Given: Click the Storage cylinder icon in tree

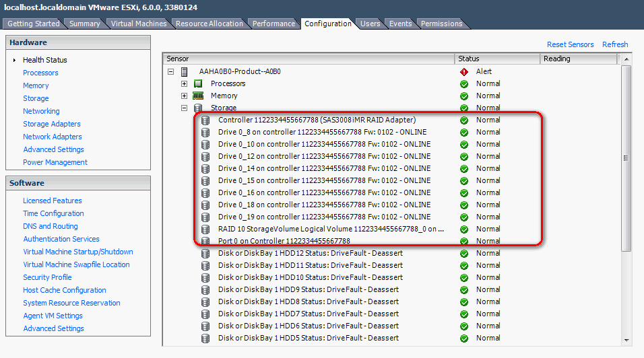Looking at the screenshot, I should tap(198, 108).
